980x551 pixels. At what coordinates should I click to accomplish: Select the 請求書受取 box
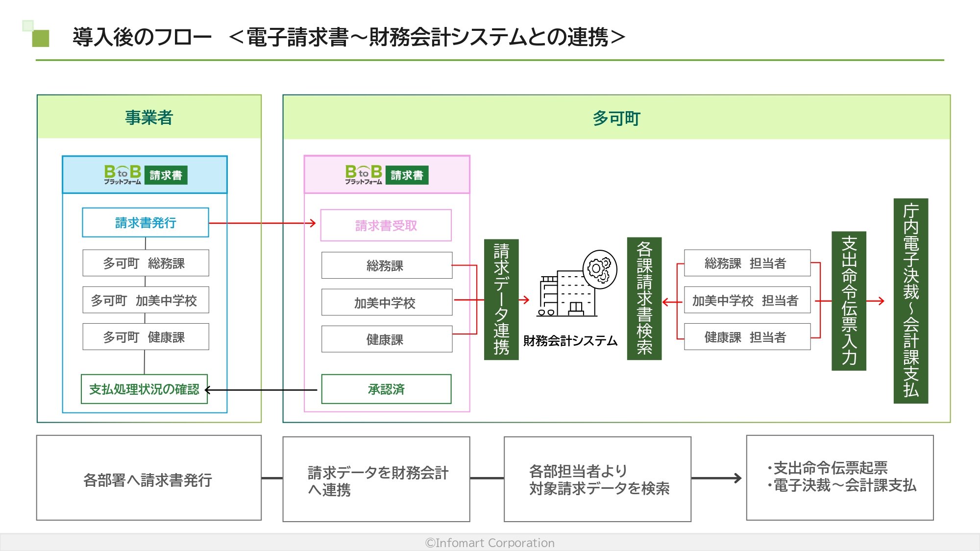tap(386, 225)
